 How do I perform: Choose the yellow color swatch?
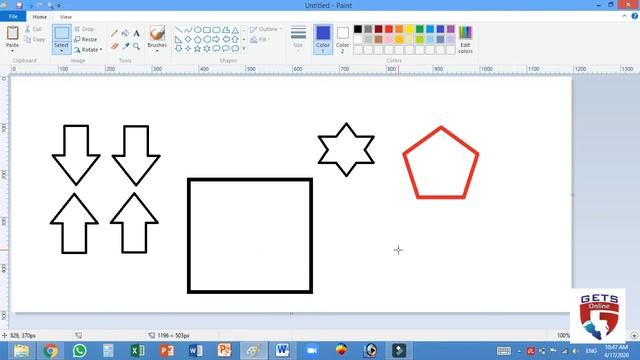coord(409,29)
